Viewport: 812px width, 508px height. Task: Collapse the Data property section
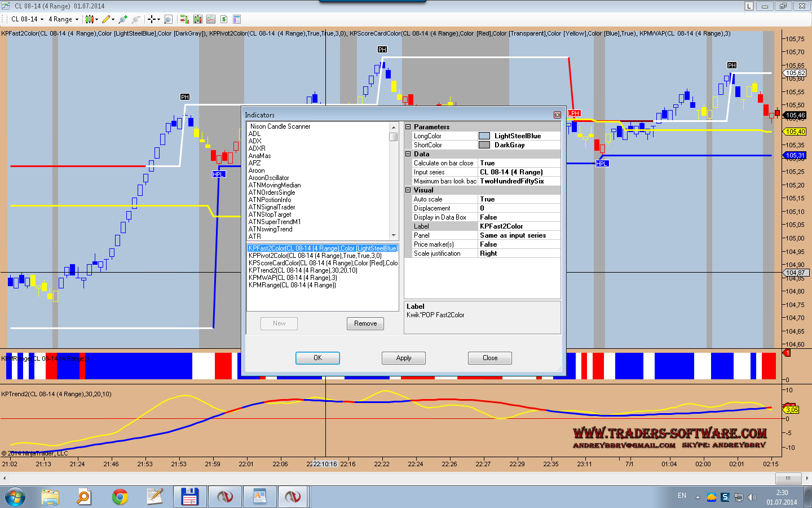click(x=408, y=154)
